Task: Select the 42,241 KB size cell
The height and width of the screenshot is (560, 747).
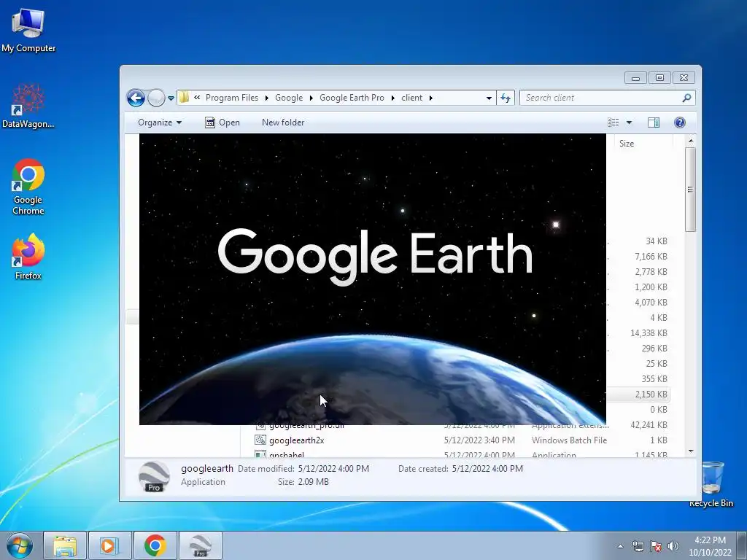Action: pos(649,425)
